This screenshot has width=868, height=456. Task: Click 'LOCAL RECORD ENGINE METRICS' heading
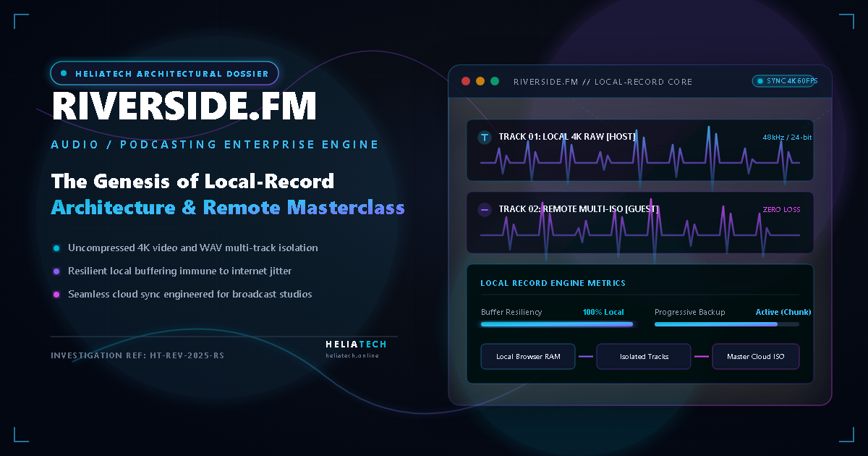(x=553, y=283)
